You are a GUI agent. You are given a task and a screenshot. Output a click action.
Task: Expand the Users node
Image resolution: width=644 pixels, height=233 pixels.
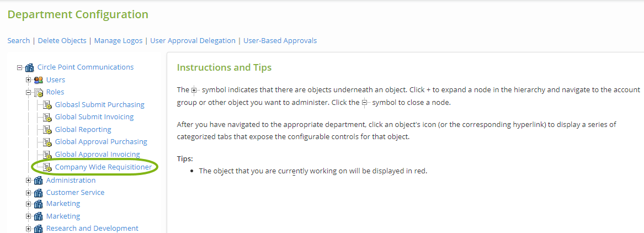[29, 80]
